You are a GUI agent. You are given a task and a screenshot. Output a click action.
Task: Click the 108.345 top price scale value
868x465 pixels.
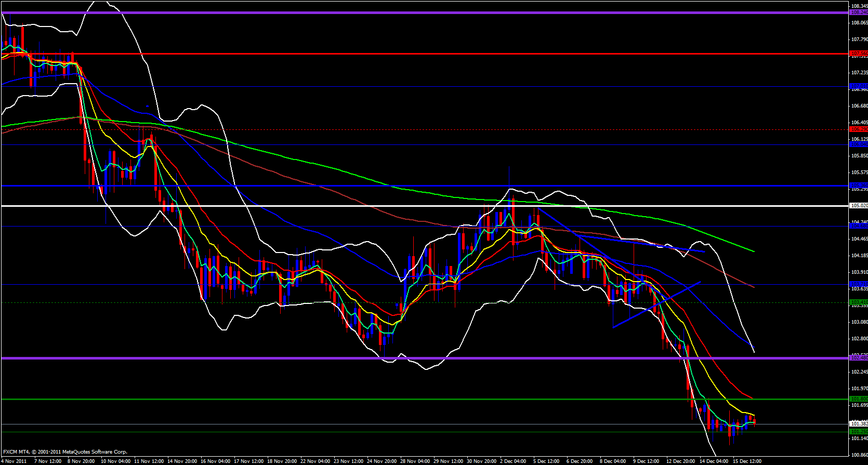pos(859,6)
